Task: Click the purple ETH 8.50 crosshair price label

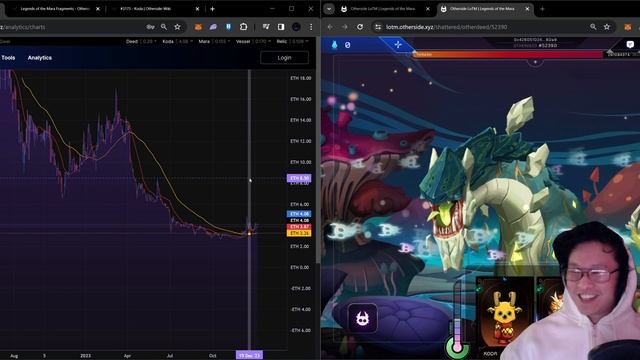Action: click(x=299, y=178)
